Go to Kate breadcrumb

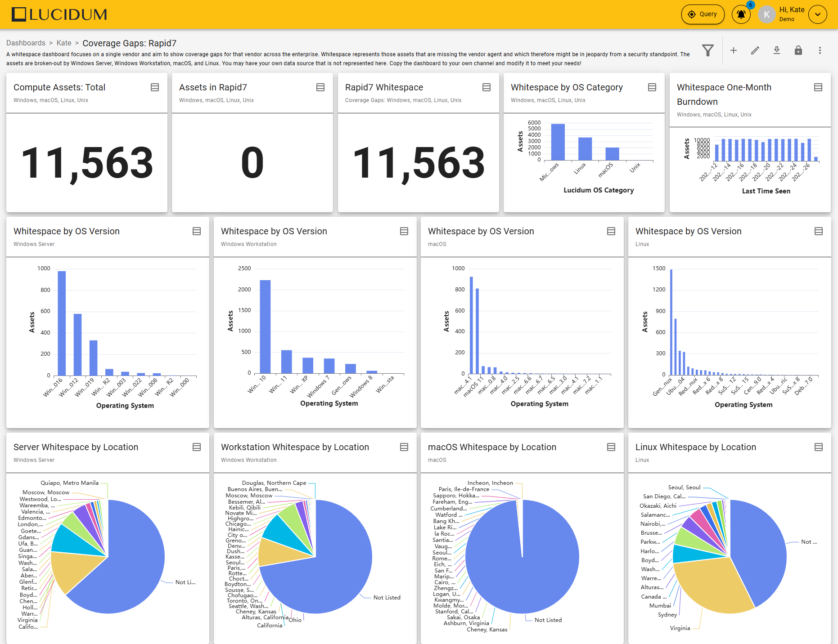pos(64,43)
